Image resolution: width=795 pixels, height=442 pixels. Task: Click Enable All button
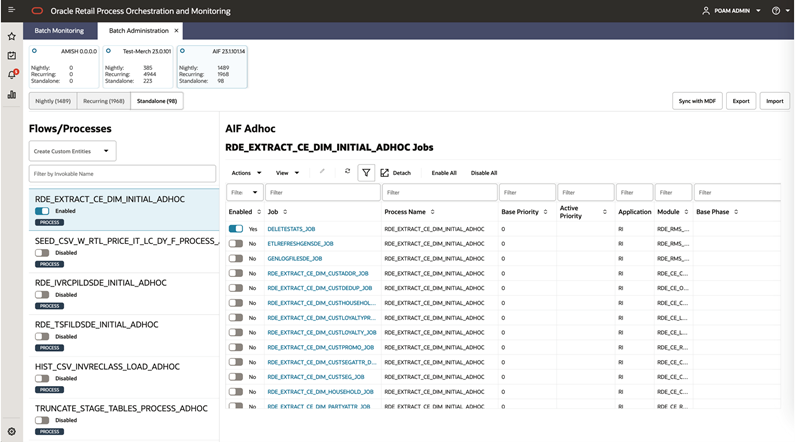(x=444, y=173)
